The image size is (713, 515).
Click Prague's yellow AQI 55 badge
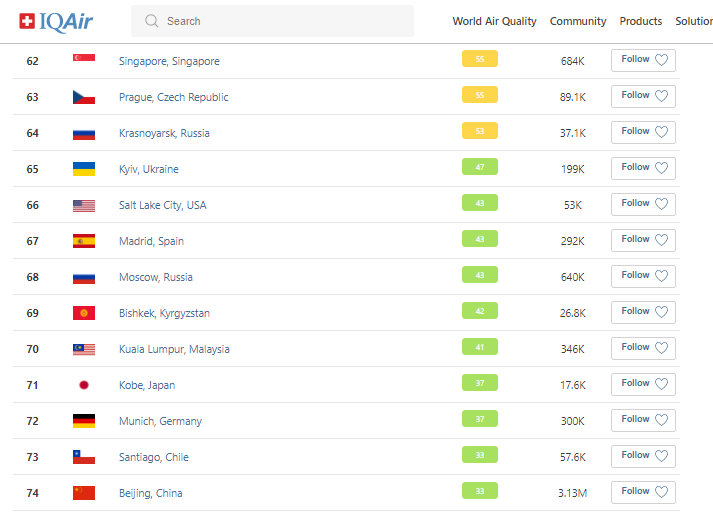[479, 95]
